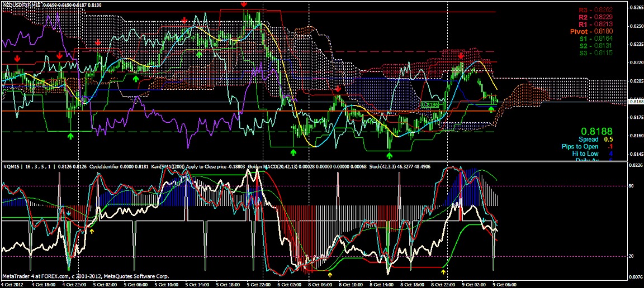Select the 9 Oct 06:00 time axis label
The width and height of the screenshot is (644, 288).
(486, 284)
